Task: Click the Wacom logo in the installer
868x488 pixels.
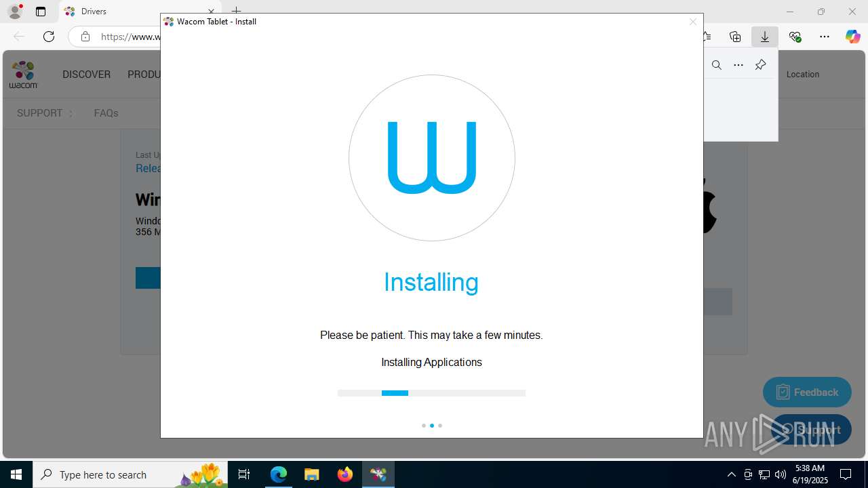Action: (432, 158)
